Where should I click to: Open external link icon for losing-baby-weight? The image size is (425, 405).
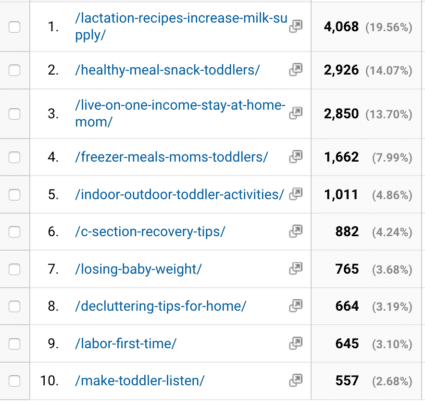tap(296, 269)
